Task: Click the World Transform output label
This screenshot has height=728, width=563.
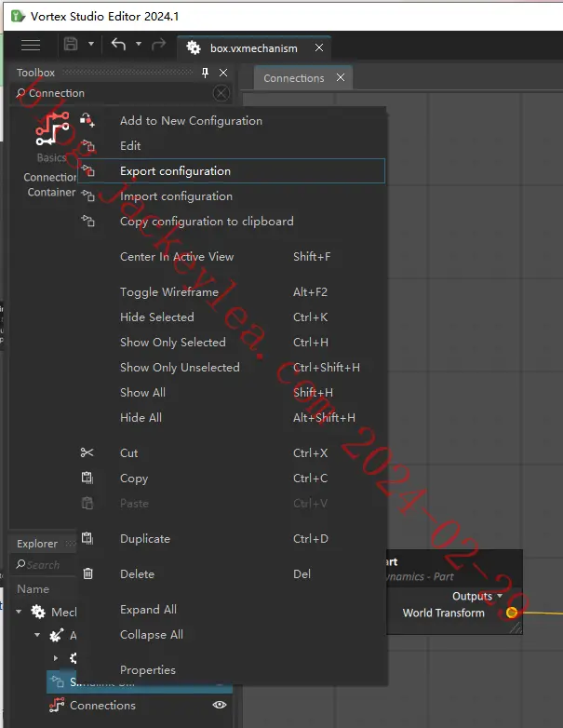Action: click(443, 613)
